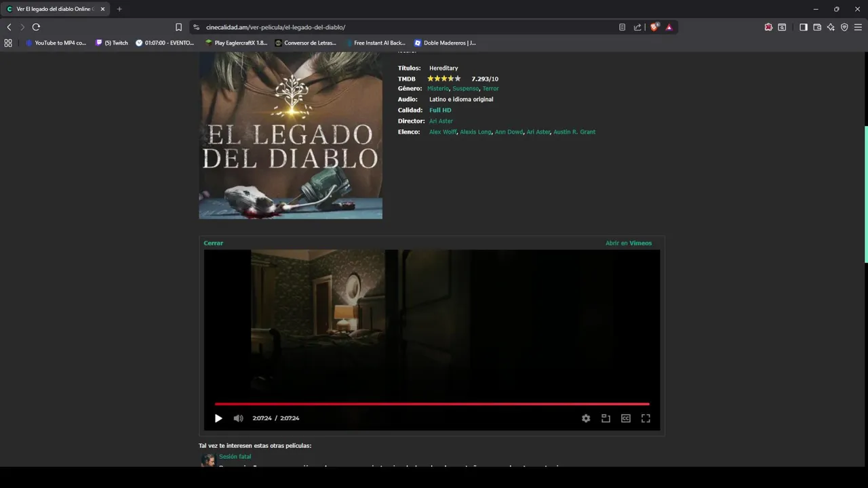The image size is (868, 488).
Task: Open the browser hamburger main menu
Action: tap(858, 27)
